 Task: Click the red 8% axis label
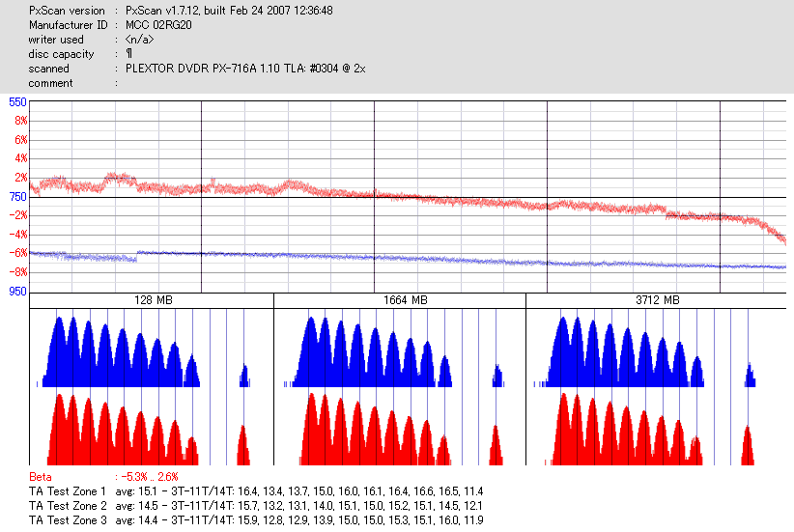click(x=20, y=121)
